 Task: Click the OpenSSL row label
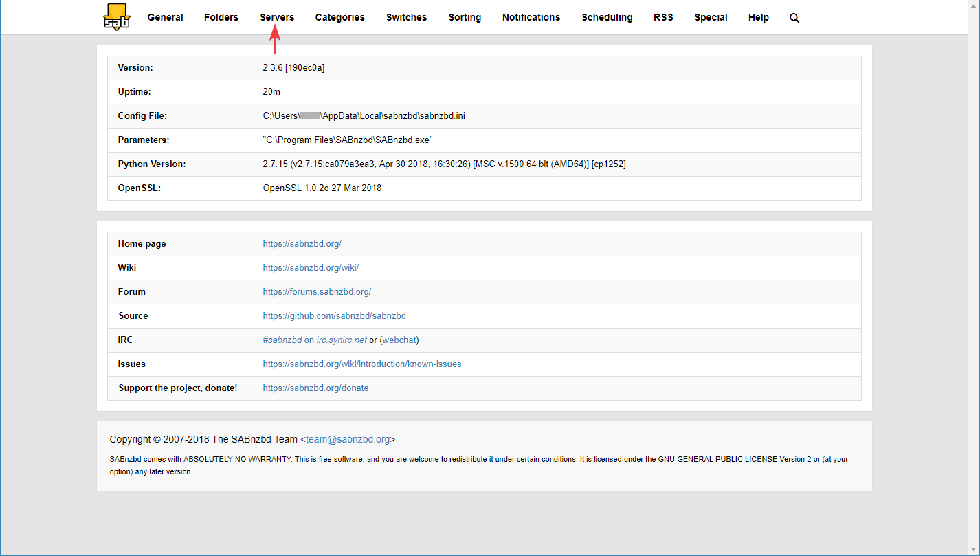[140, 188]
